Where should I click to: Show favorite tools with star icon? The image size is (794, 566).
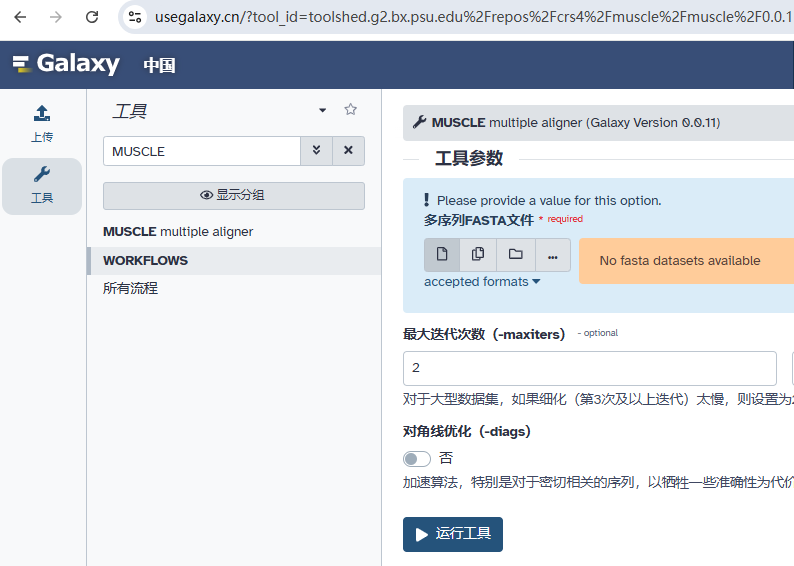pyautogui.click(x=350, y=109)
